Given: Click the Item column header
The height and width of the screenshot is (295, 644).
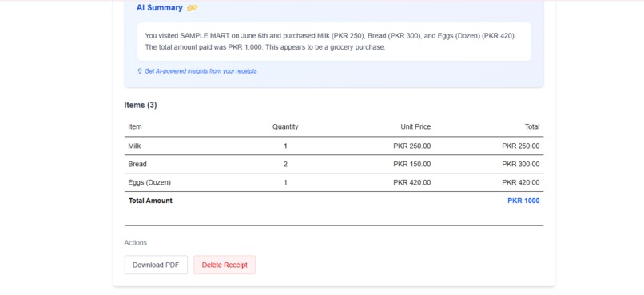Looking at the screenshot, I should tap(135, 126).
